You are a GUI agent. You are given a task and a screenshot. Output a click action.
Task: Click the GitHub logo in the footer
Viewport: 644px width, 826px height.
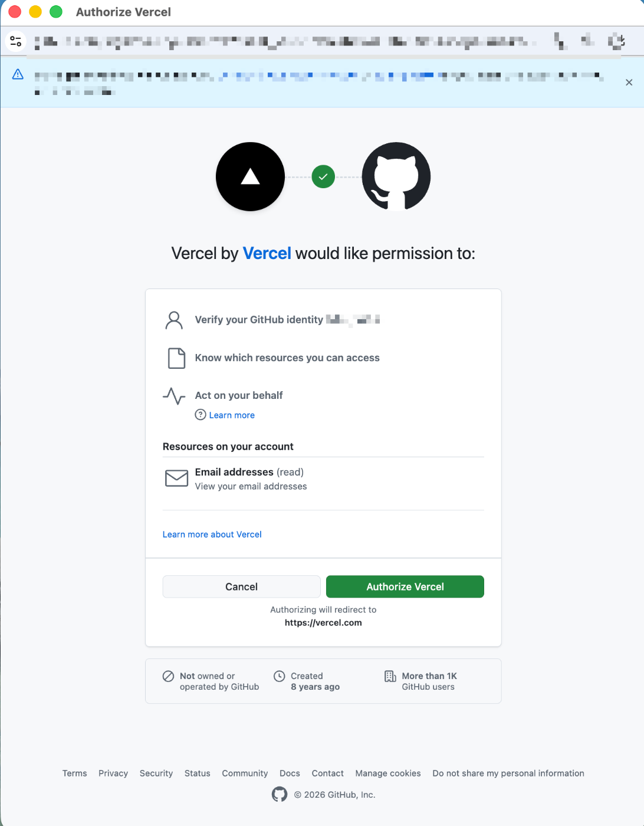click(280, 795)
